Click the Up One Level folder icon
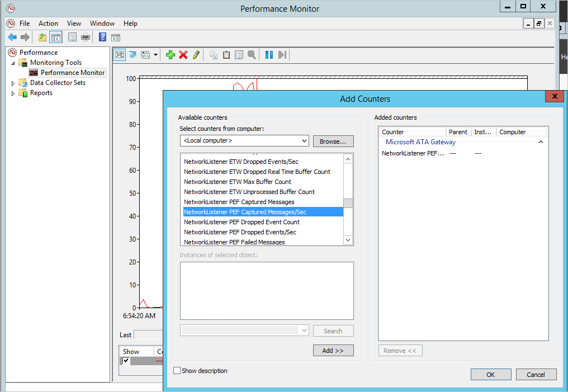 pos(42,37)
